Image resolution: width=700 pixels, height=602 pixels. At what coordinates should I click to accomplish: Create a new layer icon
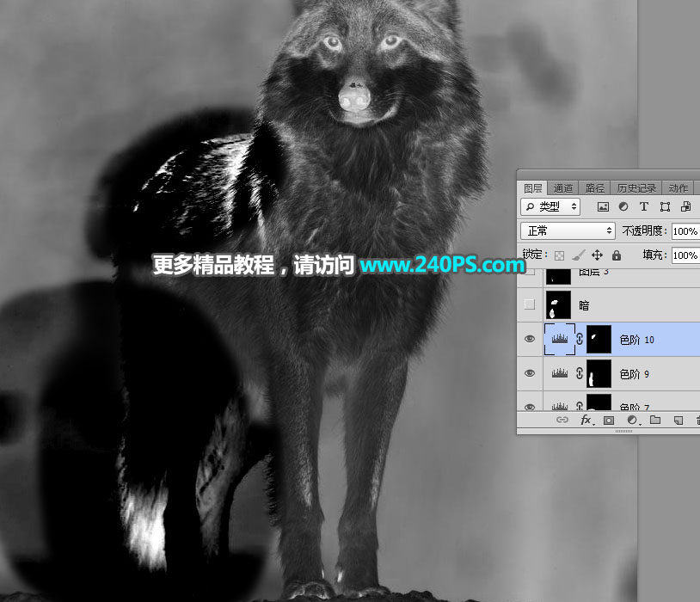tap(679, 421)
